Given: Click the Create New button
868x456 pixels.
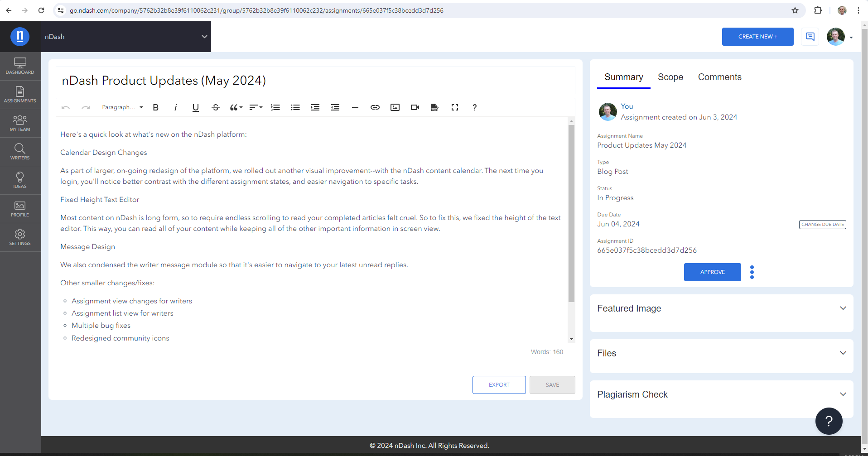Looking at the screenshot, I should click(x=757, y=37).
